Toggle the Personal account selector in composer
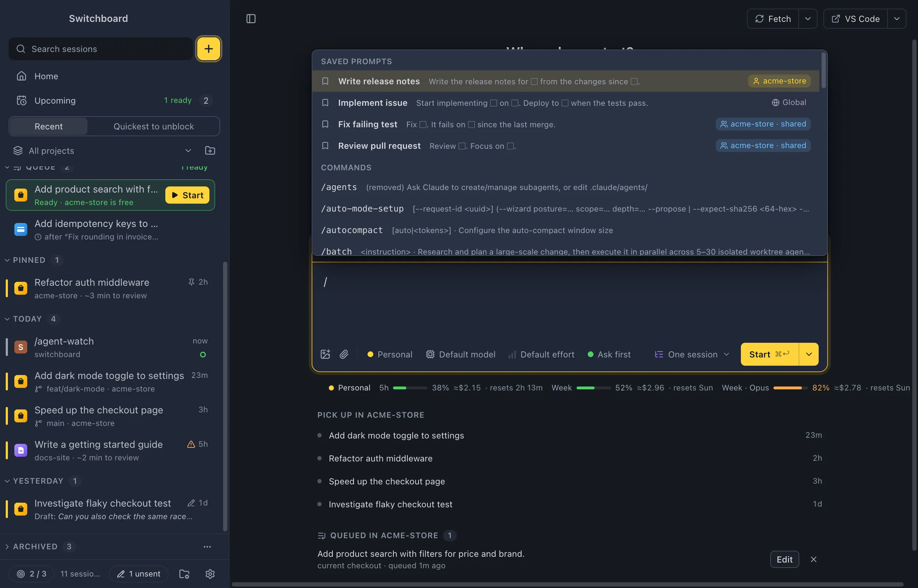This screenshot has width=918, height=588. pyautogui.click(x=390, y=354)
